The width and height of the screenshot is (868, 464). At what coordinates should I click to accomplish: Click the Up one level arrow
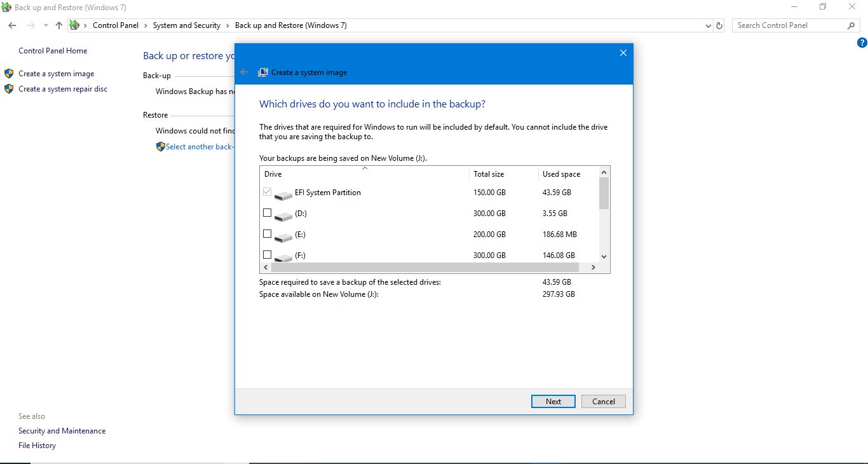point(59,25)
